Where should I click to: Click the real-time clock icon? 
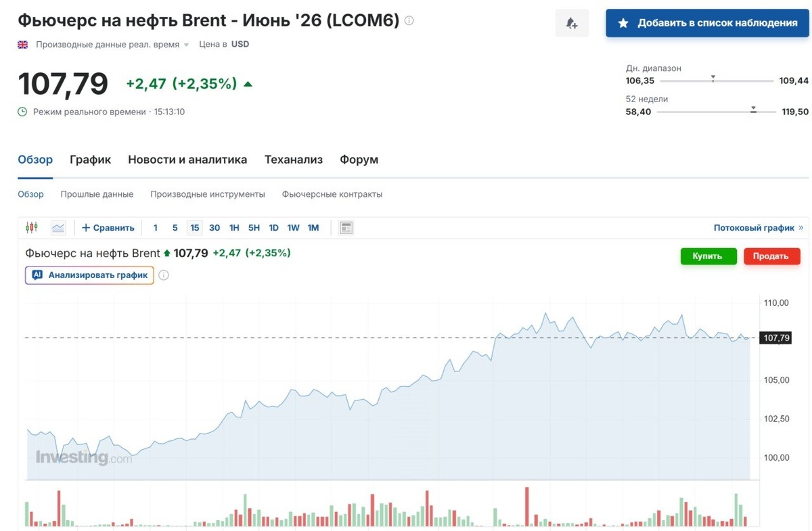pyautogui.click(x=22, y=112)
